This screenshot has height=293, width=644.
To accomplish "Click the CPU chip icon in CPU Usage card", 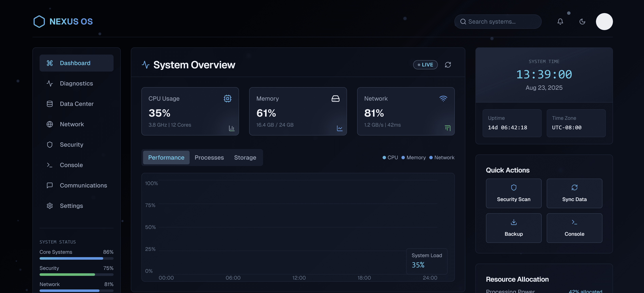I will point(227,98).
